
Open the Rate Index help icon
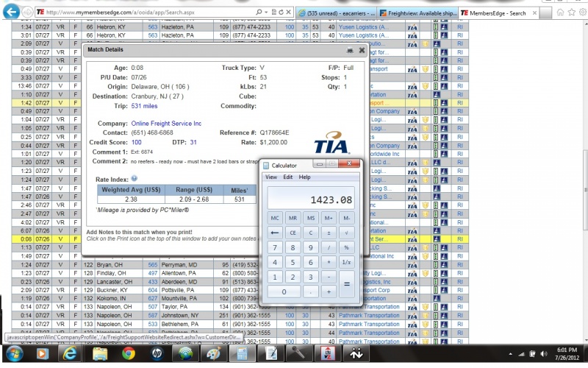pyautogui.click(x=135, y=179)
